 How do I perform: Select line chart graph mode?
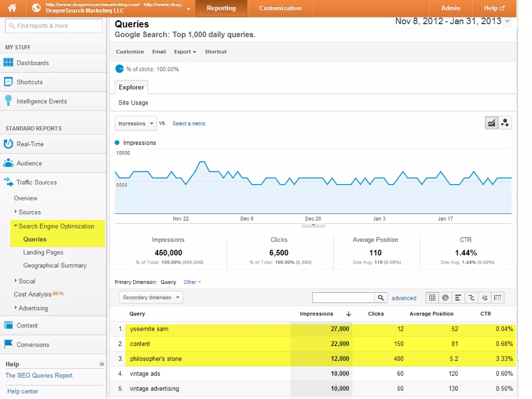(491, 123)
